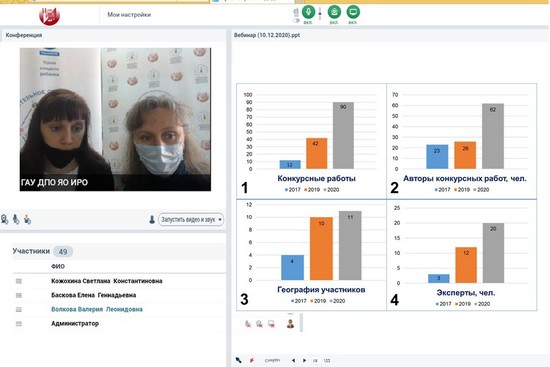Toggle the green webcam button
The height and width of the screenshot is (367, 550).
tap(334, 12)
